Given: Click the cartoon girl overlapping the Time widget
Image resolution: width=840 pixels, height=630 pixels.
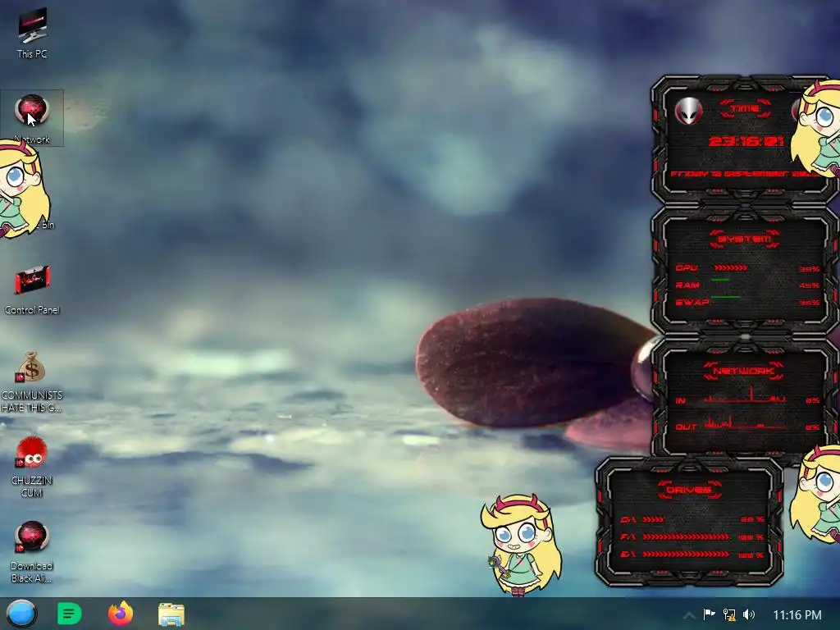Looking at the screenshot, I should (x=817, y=129).
